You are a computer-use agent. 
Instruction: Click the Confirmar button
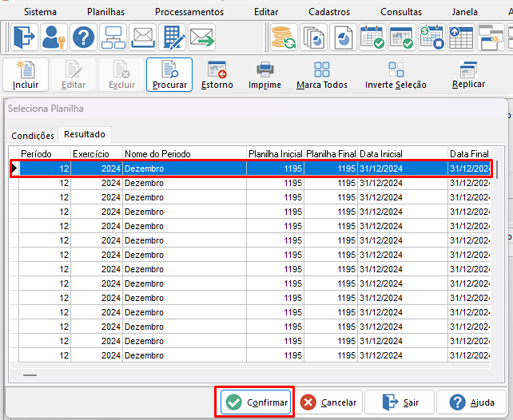[256, 402]
